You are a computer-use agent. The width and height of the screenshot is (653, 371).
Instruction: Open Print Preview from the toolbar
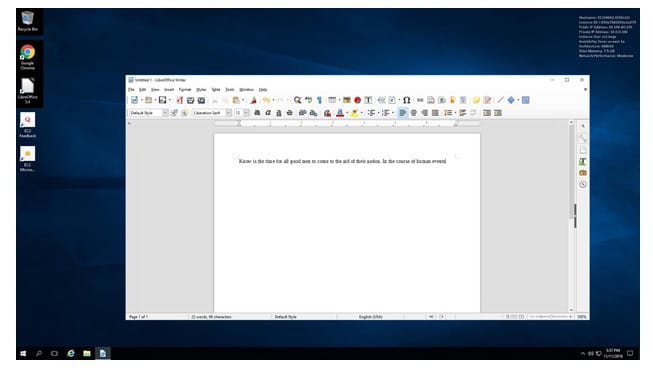201,100
